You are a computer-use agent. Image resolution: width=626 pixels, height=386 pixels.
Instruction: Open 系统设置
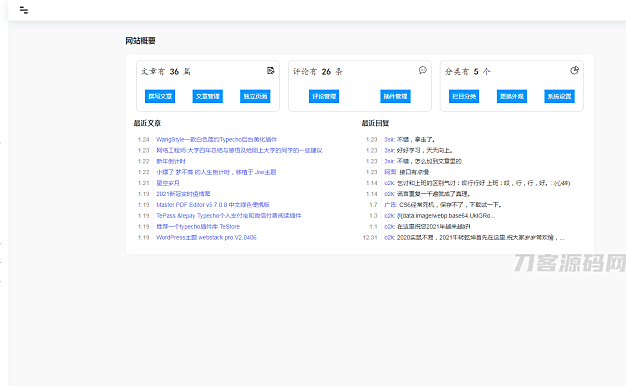pos(559,96)
